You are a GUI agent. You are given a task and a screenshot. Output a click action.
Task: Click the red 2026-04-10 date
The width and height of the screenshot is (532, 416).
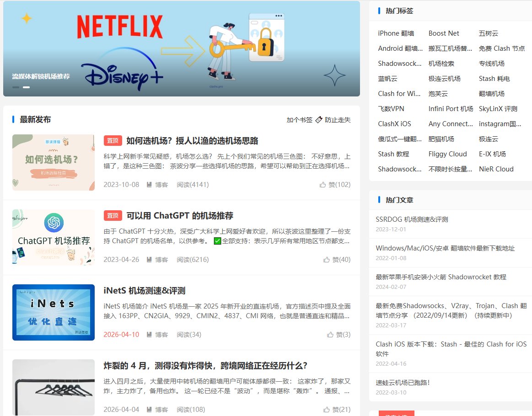pos(121,335)
